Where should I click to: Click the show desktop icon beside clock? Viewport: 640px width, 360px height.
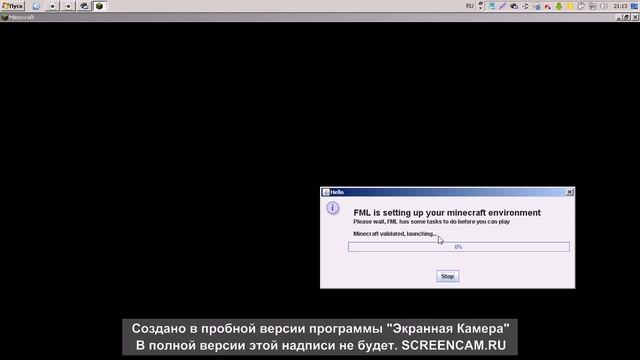[634, 6]
